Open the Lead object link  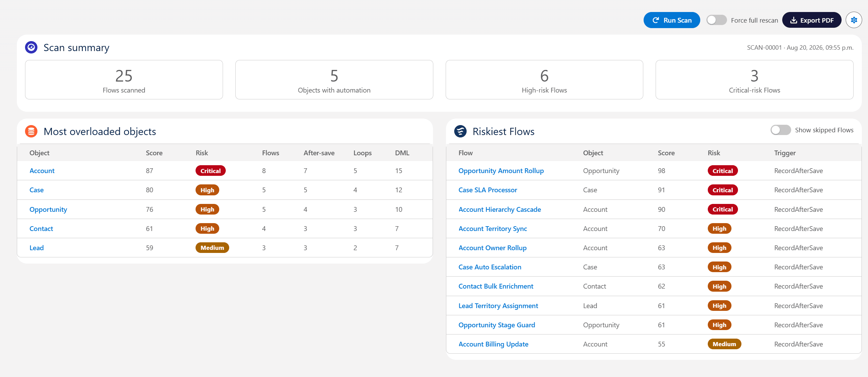tap(36, 248)
